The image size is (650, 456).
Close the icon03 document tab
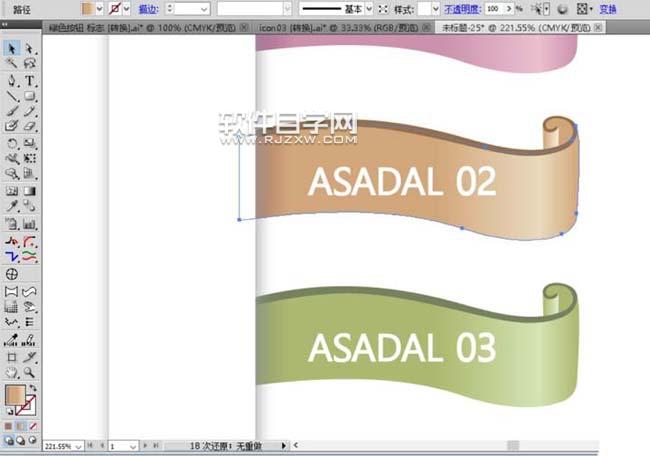coord(427,27)
